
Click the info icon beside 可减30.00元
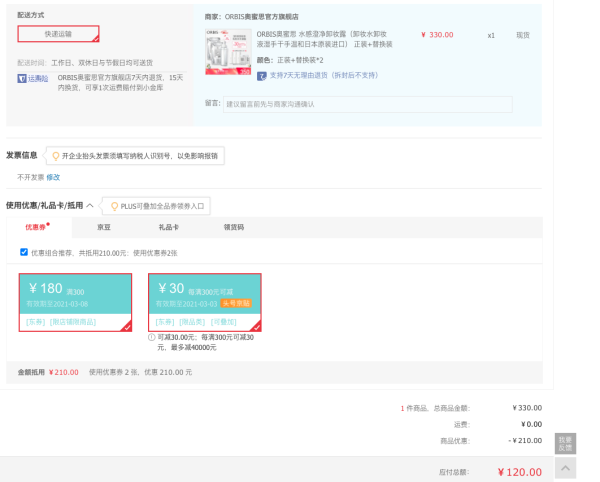tap(152, 337)
